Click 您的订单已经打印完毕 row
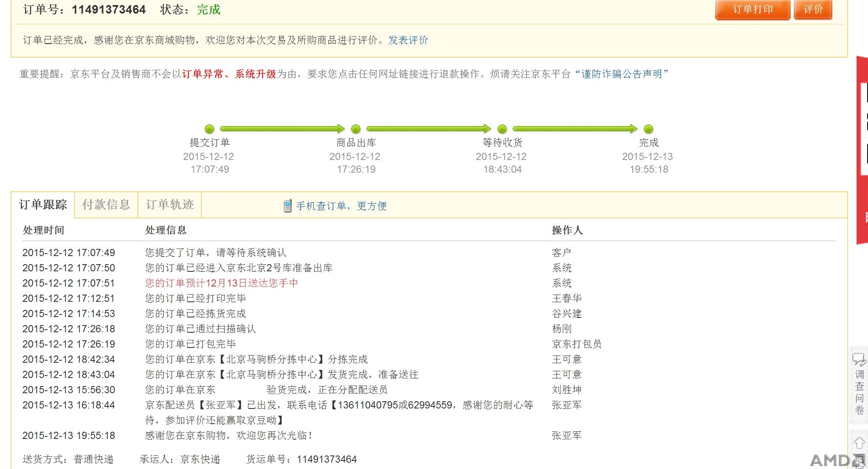Screen dimensions: 868x469 tap(429, 298)
